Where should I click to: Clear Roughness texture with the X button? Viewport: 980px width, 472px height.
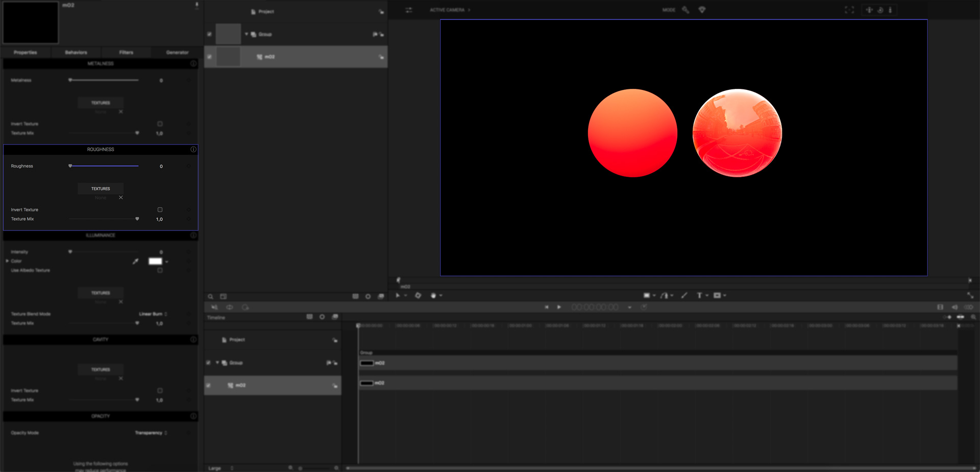[x=121, y=198]
